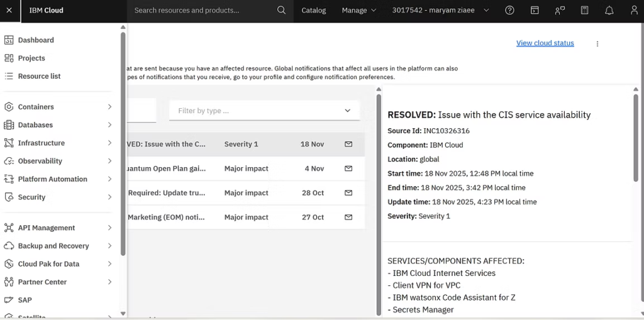Expand the Partner Center submenu chevron

click(109, 282)
